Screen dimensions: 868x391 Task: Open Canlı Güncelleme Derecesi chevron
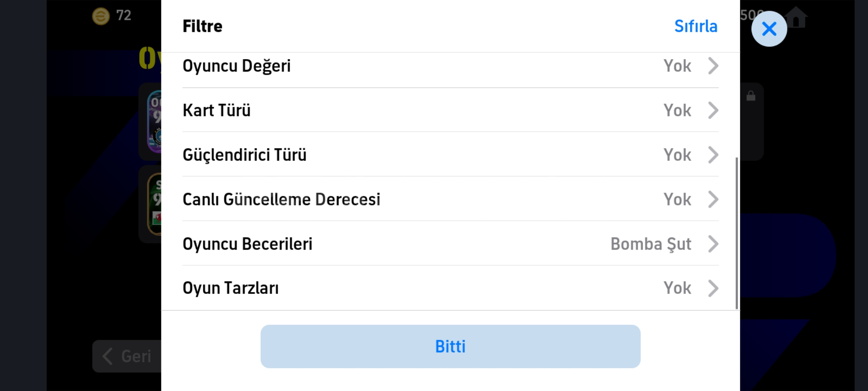(x=713, y=199)
